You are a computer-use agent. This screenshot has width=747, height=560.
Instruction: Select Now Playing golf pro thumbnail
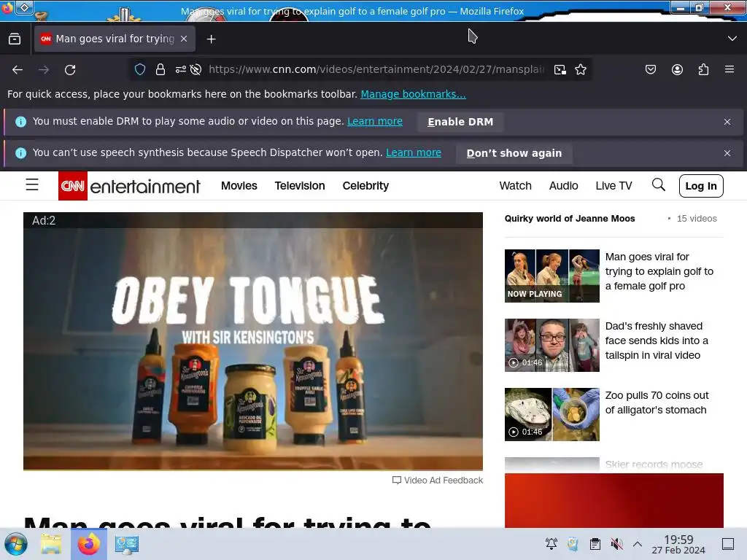point(551,276)
